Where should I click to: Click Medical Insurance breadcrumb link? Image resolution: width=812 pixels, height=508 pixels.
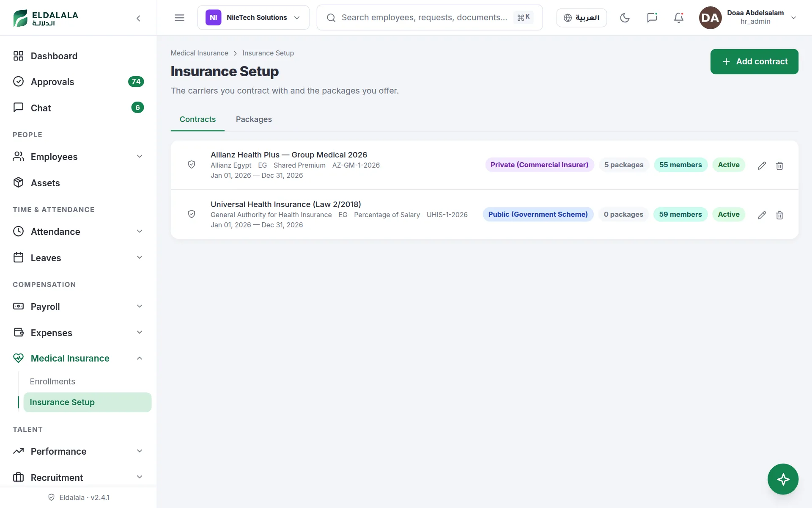(x=199, y=53)
